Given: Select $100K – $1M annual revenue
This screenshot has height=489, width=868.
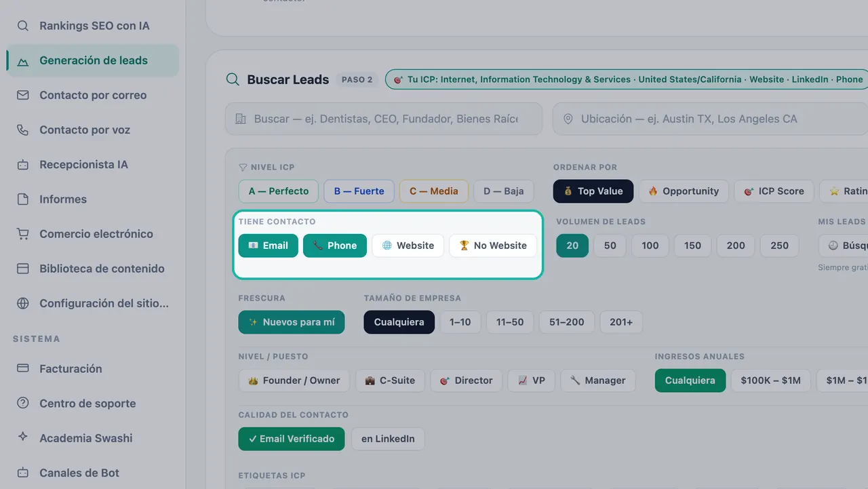Looking at the screenshot, I should click(x=771, y=380).
